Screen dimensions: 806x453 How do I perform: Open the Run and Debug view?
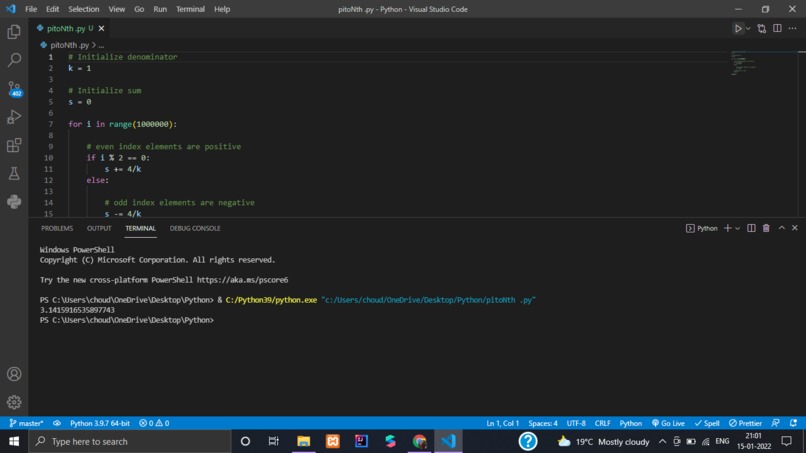(14, 117)
